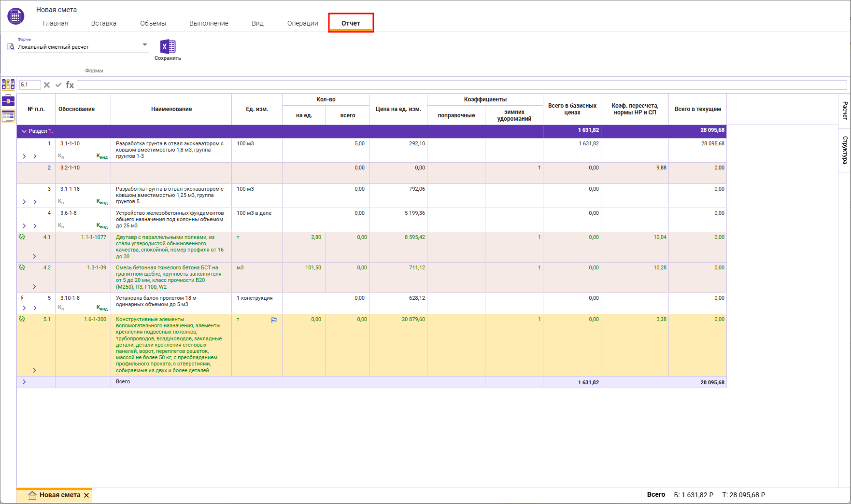Select the briefcase icon in left sidebar

(8, 101)
